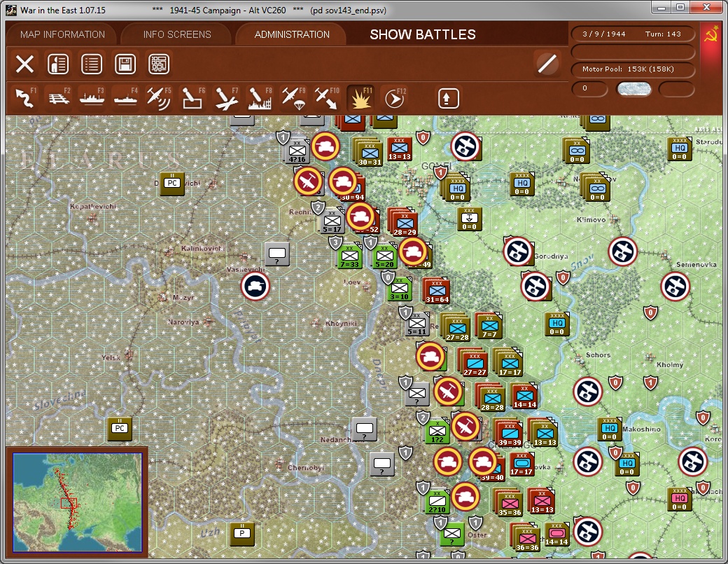
Task: Select the green 2?10 unit
Action: point(437,501)
